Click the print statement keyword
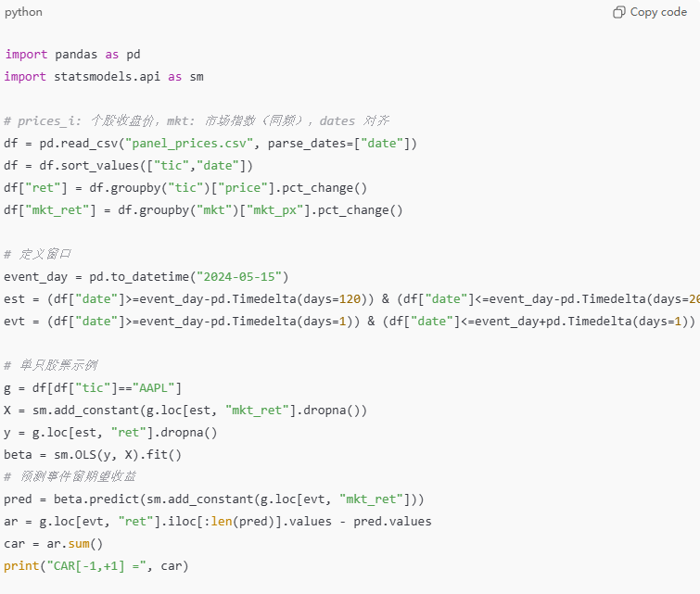700x594 pixels. point(21,566)
